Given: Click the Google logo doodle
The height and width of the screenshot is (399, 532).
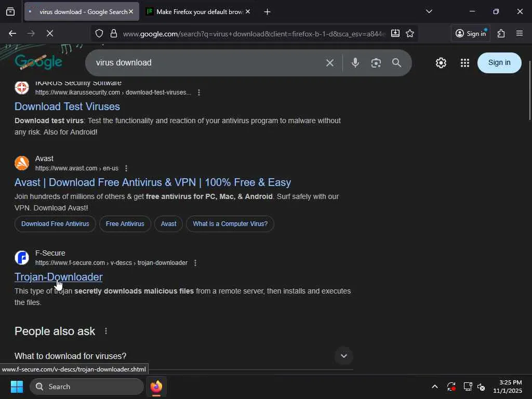Looking at the screenshot, I should pos(38,62).
